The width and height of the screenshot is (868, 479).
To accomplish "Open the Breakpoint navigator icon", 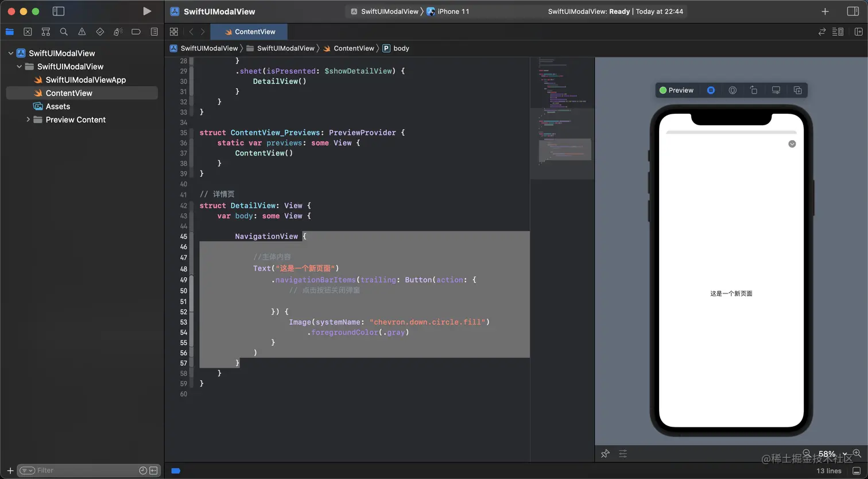I will tap(136, 32).
